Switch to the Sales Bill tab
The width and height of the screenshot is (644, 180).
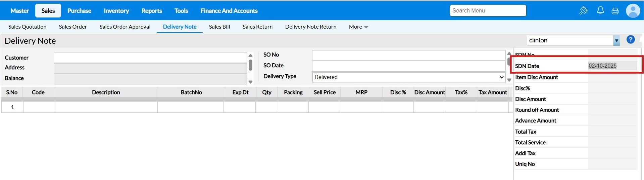pyautogui.click(x=219, y=27)
